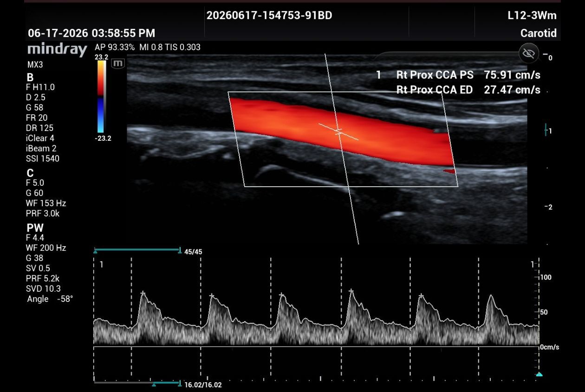Click the iBeam 2 setting
Screen dimensions: 585x392
41,149
